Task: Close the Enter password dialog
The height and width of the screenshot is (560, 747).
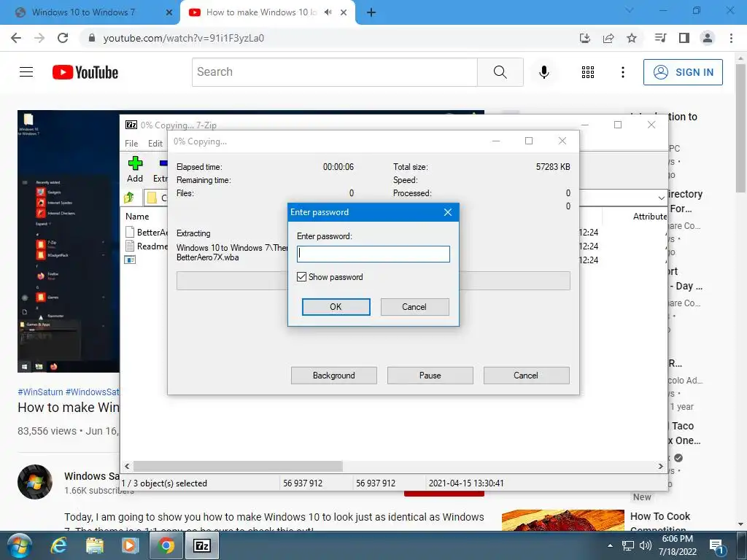Action: coord(448,212)
